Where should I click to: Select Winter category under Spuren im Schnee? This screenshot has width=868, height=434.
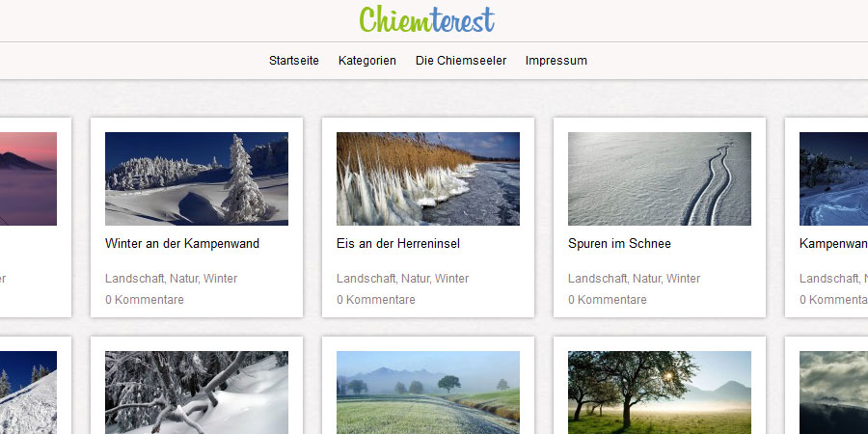click(x=683, y=279)
